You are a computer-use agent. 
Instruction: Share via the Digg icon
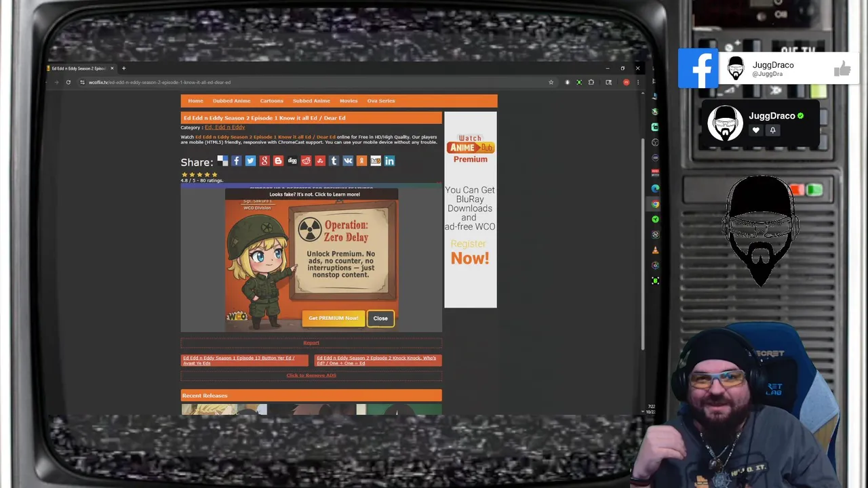292,161
